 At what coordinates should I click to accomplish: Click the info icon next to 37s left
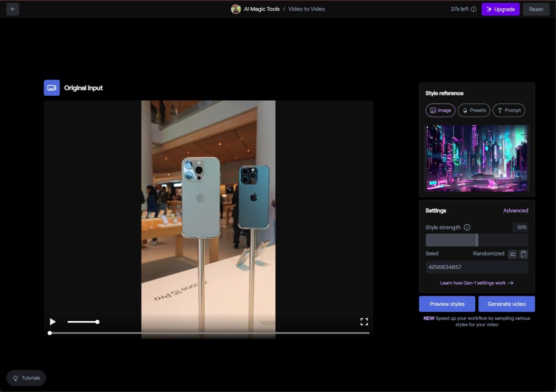pos(474,9)
